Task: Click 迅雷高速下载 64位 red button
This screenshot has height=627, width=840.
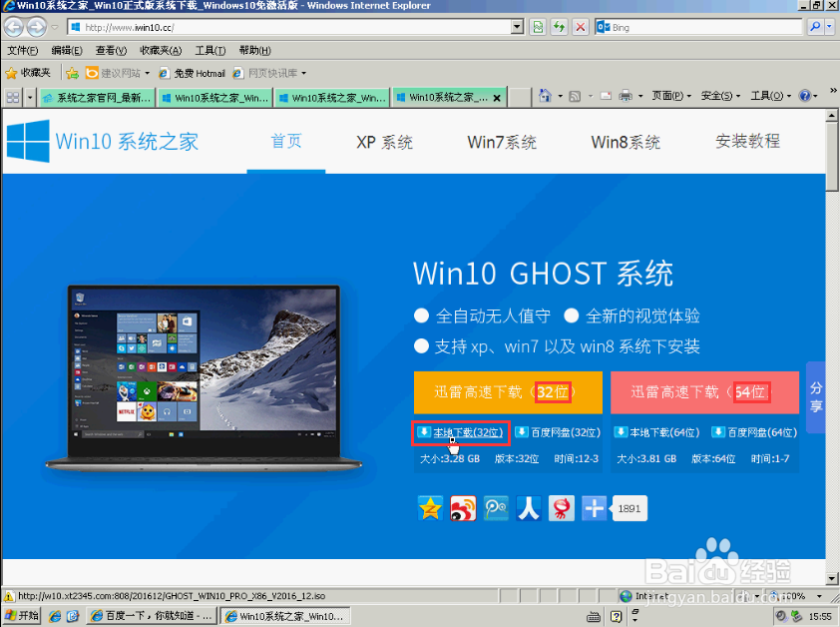Action: tap(704, 392)
